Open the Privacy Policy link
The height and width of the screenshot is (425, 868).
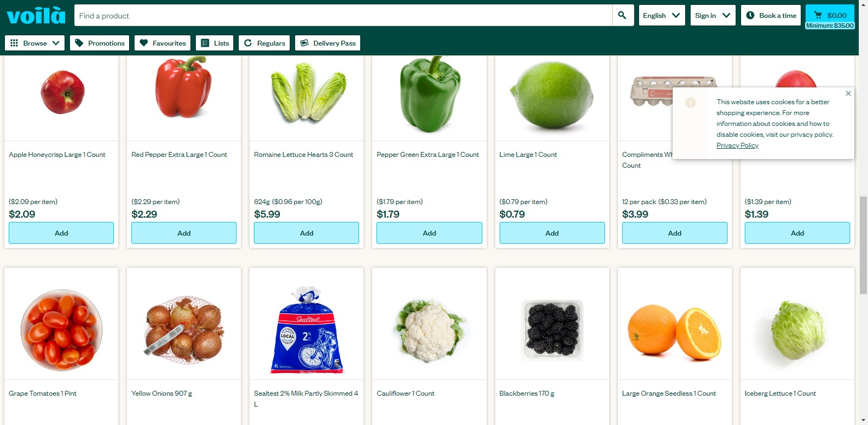[x=737, y=145]
